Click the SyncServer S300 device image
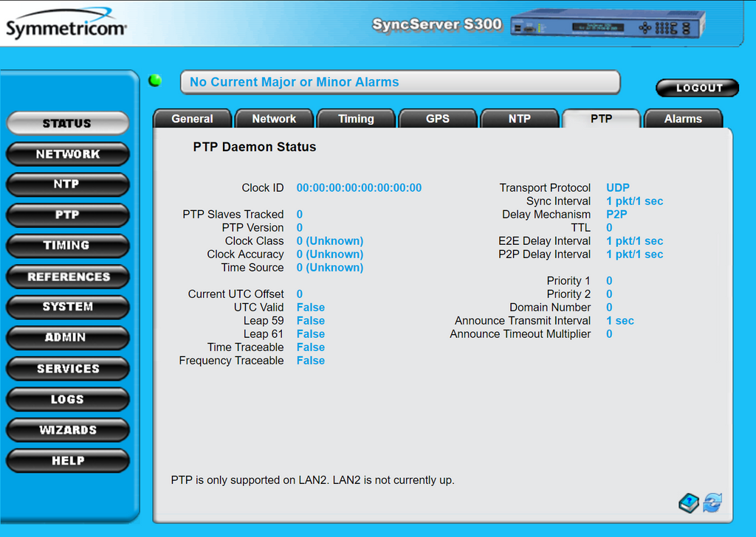 pos(608,25)
